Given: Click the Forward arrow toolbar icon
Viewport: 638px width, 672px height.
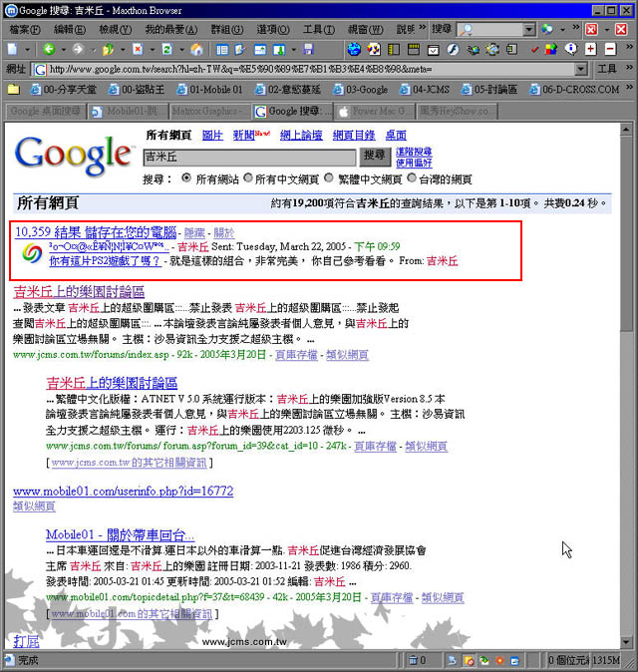Looking at the screenshot, I should tap(78, 49).
